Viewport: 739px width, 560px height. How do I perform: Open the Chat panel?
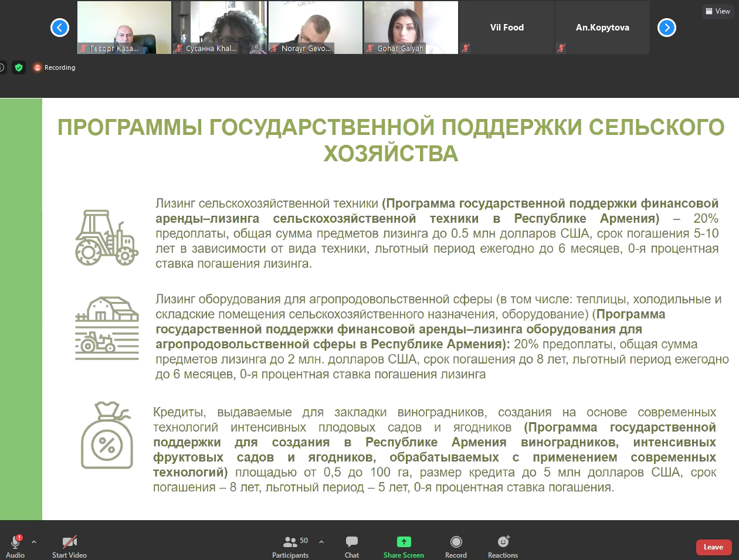[x=351, y=547]
